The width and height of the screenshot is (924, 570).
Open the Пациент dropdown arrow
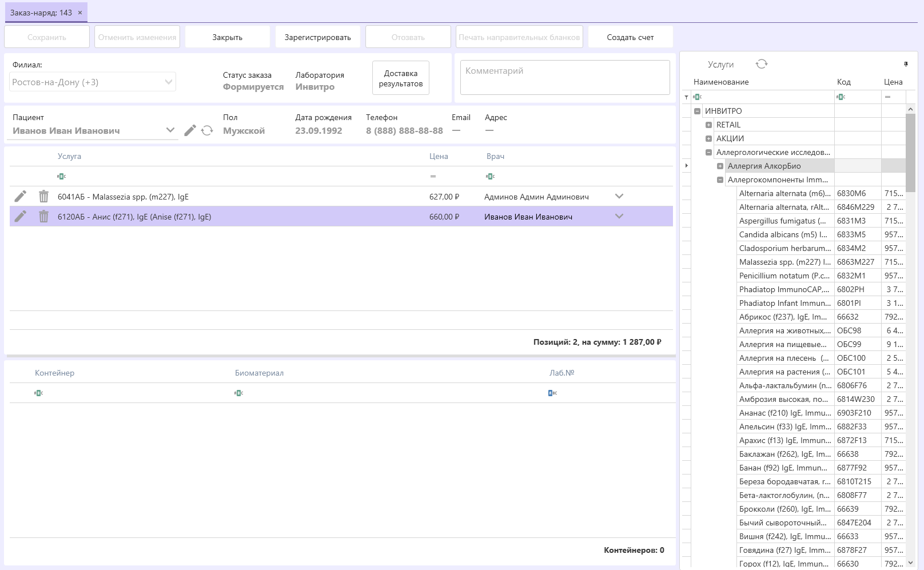pos(170,130)
